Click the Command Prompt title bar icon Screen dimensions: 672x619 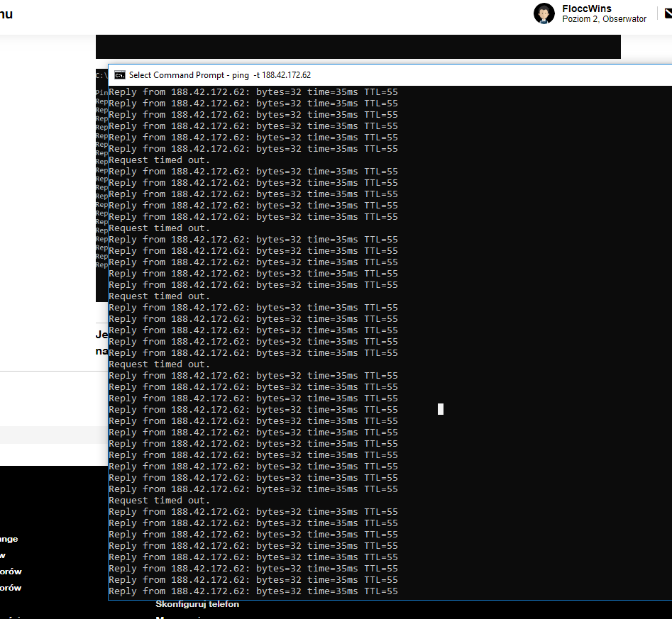pyautogui.click(x=120, y=75)
